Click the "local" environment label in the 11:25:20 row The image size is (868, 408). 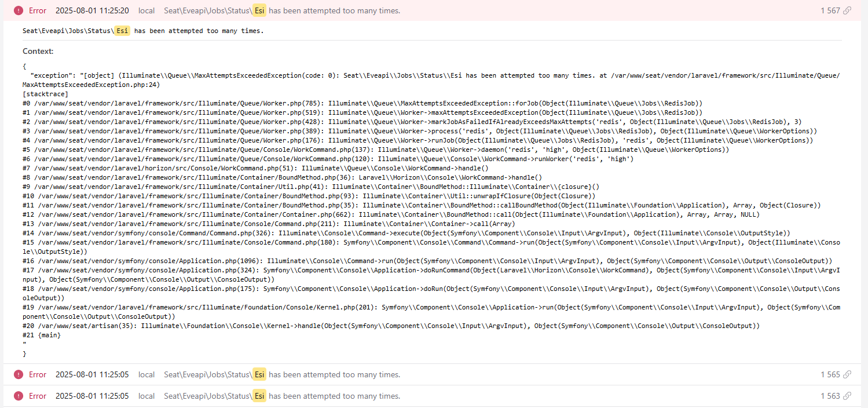pos(147,10)
